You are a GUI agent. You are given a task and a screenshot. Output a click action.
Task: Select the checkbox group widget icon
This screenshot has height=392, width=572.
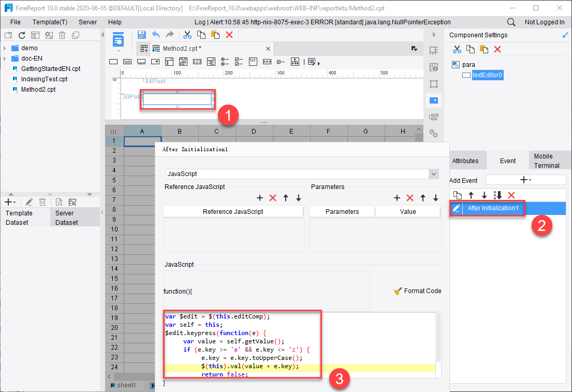pyautogui.click(x=239, y=62)
